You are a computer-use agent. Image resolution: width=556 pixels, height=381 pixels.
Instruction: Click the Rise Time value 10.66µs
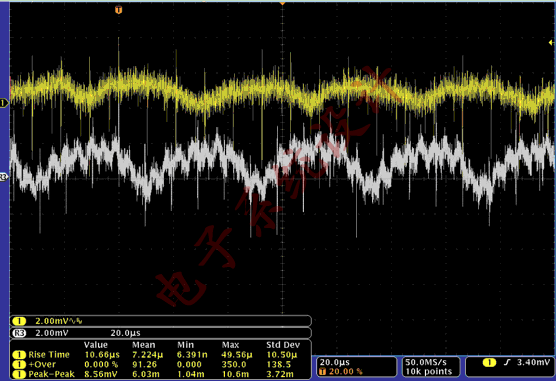point(102,355)
